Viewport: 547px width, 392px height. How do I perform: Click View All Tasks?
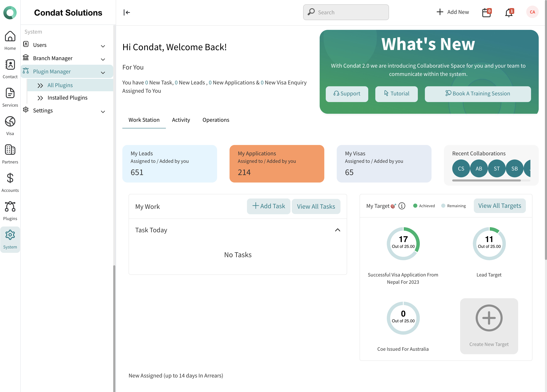316,206
